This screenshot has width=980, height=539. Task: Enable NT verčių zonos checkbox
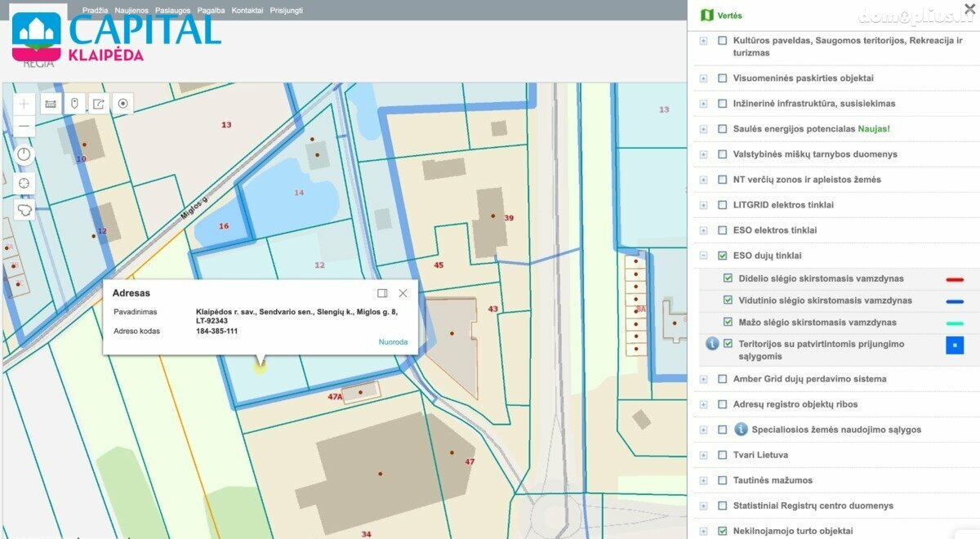pyautogui.click(x=722, y=180)
